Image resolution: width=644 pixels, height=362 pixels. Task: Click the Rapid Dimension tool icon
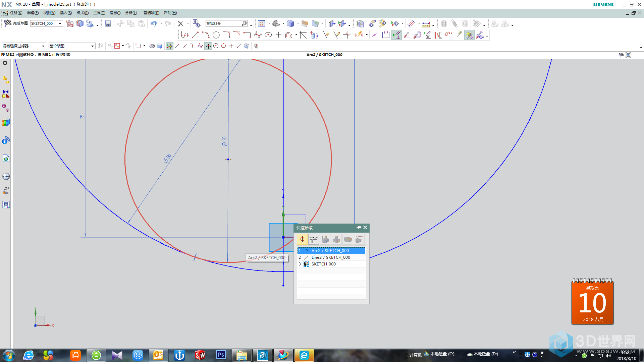click(359, 35)
